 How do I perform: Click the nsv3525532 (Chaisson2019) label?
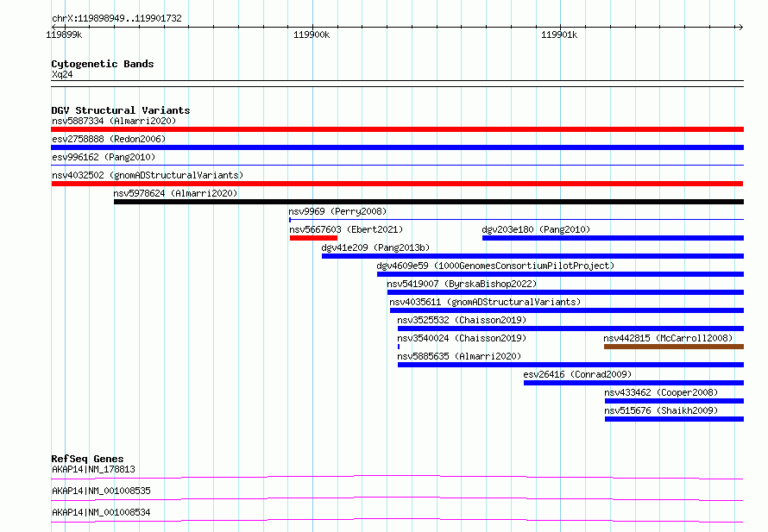pos(462,320)
